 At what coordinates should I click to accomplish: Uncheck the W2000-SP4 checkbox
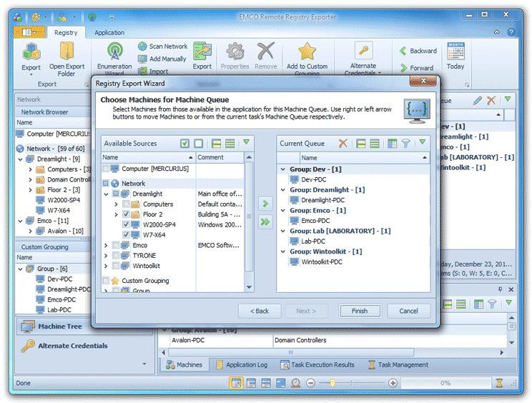127,224
